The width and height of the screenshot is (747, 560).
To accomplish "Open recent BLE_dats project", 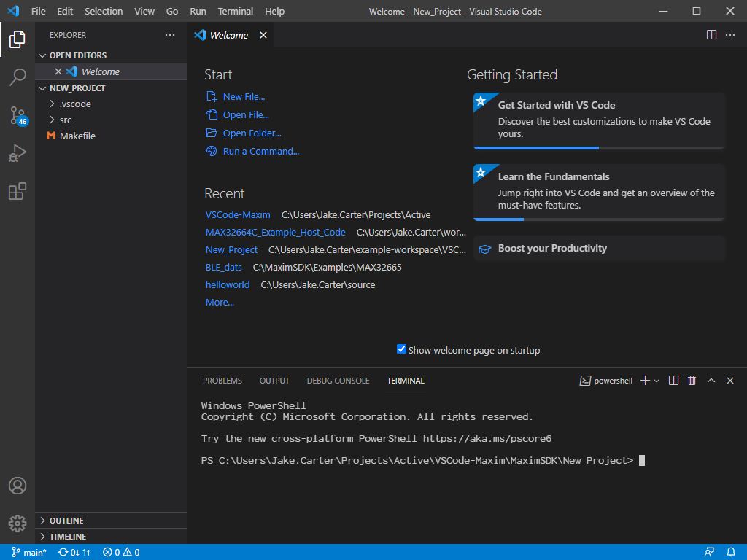I will 223,267.
